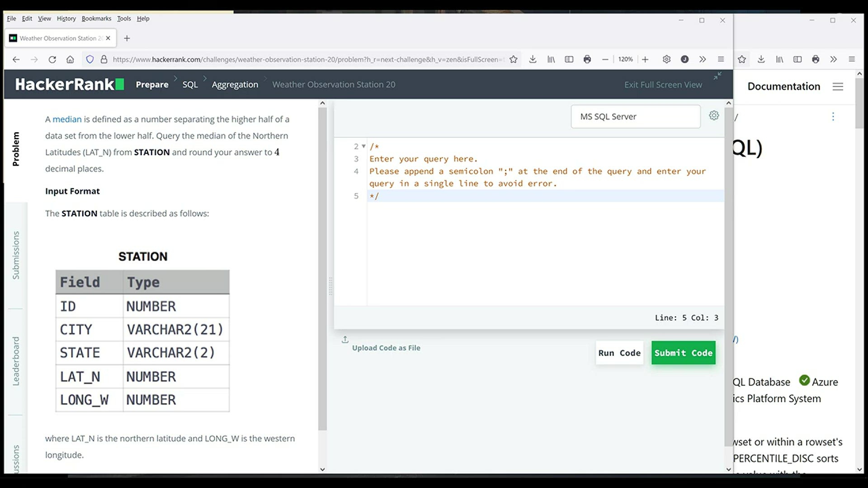Open editor settings gear icon
Viewport: 868px width, 488px height.
(x=714, y=116)
